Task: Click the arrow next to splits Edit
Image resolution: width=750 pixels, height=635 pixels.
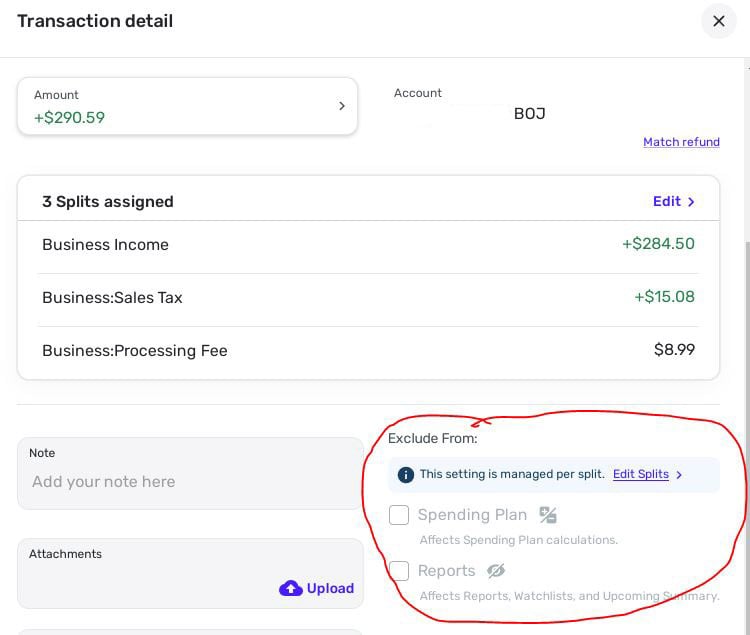Action: point(692,202)
